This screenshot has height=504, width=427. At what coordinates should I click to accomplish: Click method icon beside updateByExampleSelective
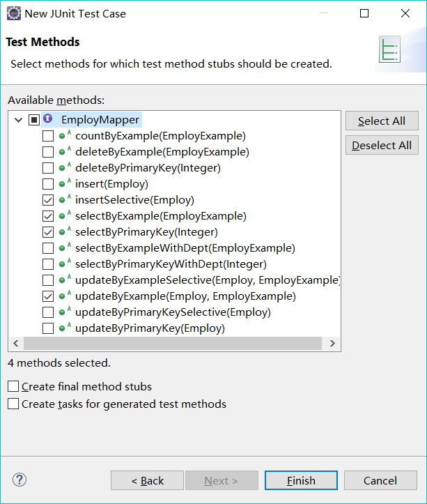tap(65, 280)
